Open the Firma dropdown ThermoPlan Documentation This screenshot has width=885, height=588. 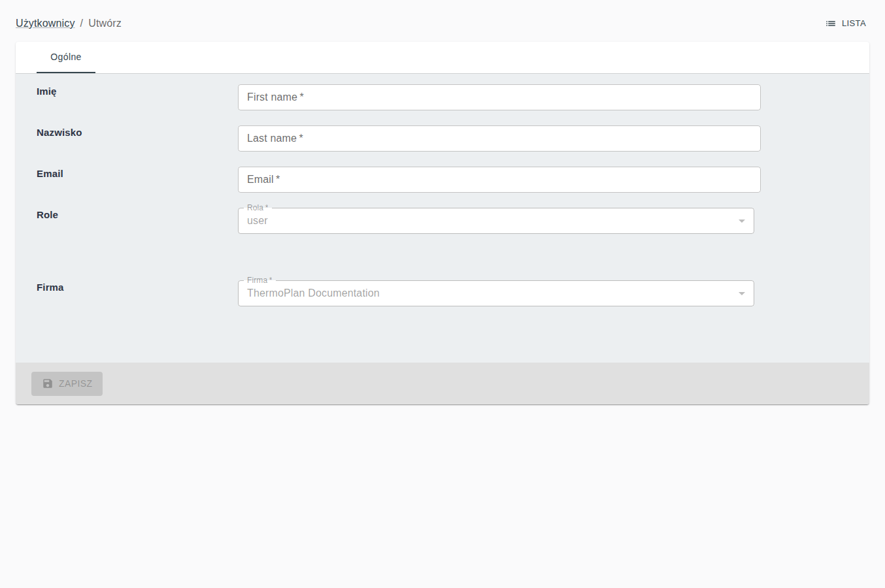coord(496,293)
